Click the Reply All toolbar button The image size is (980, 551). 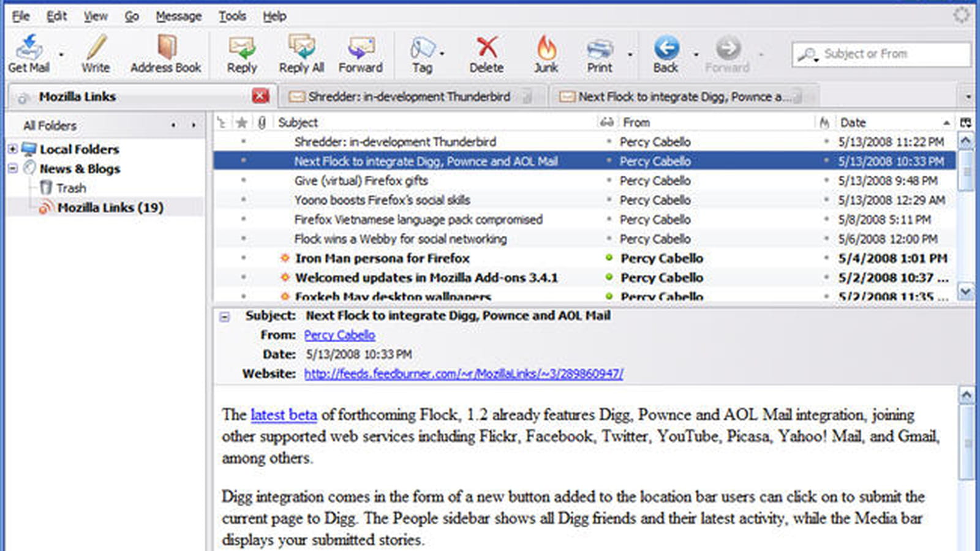point(301,54)
